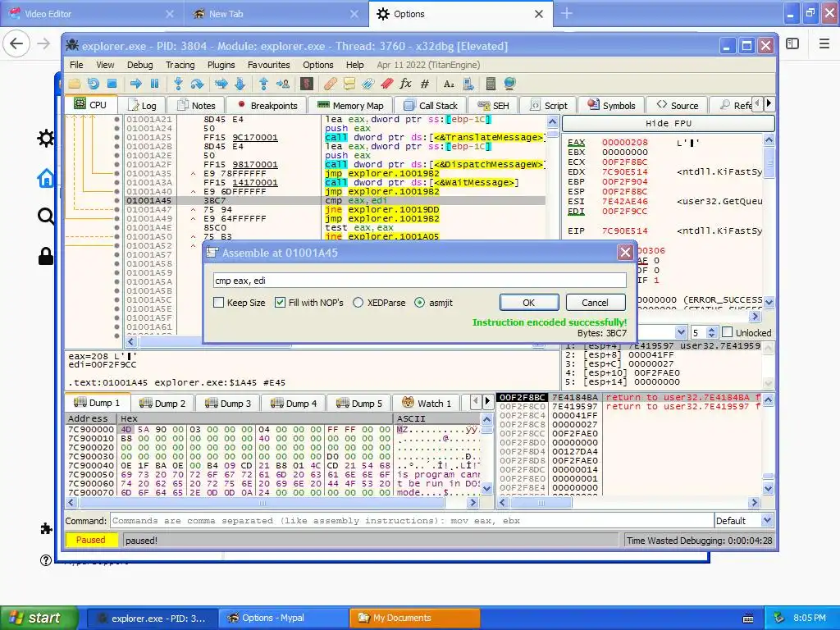Viewport: 840px width, 630px height.
Task: Switch to the Breakpoints tab
Action: point(267,106)
